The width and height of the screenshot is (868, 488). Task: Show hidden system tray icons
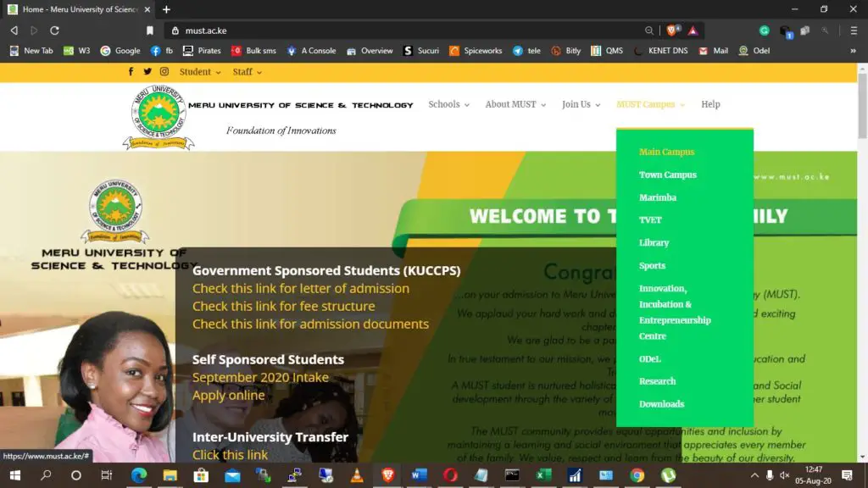coord(754,475)
